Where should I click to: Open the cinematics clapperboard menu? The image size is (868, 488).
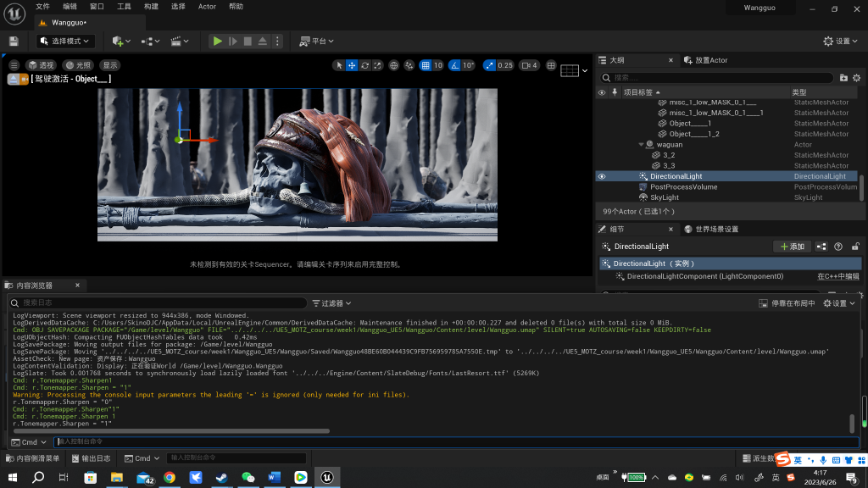[180, 41]
